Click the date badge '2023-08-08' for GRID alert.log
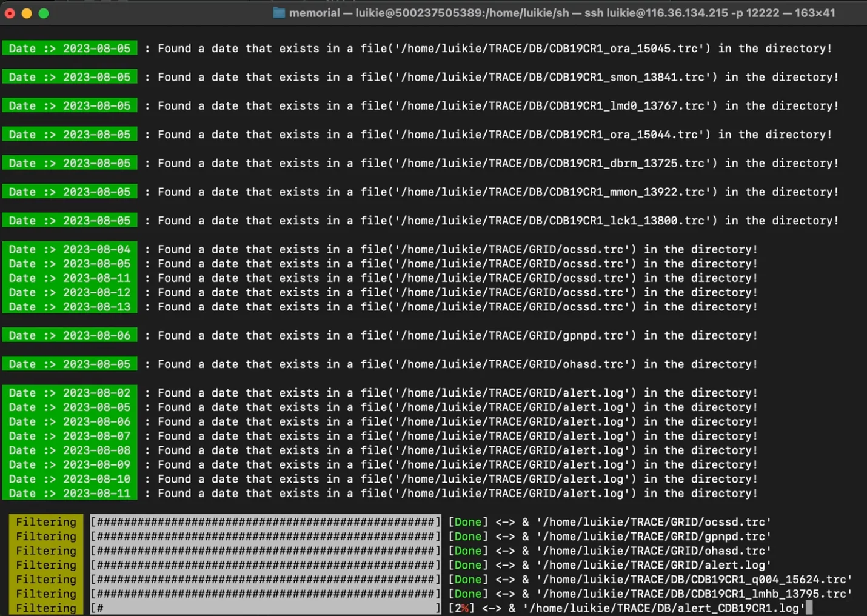The image size is (867, 616). [x=70, y=450]
